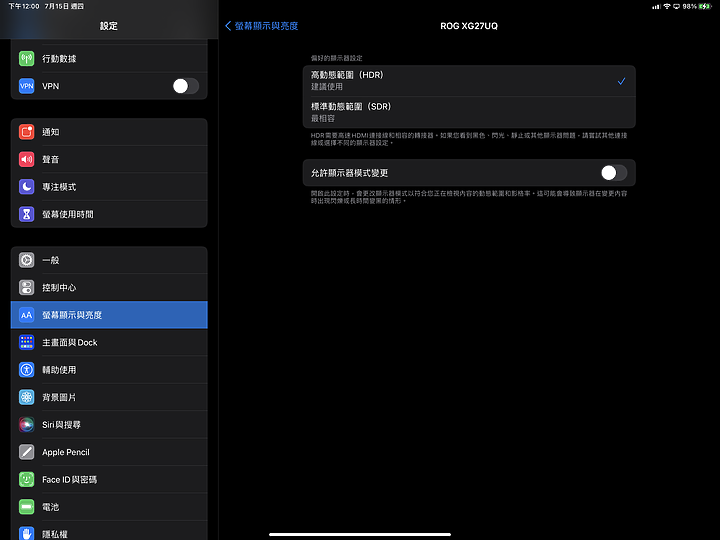Tap the HDR checkmark
This screenshot has width=720, height=540.
621,81
